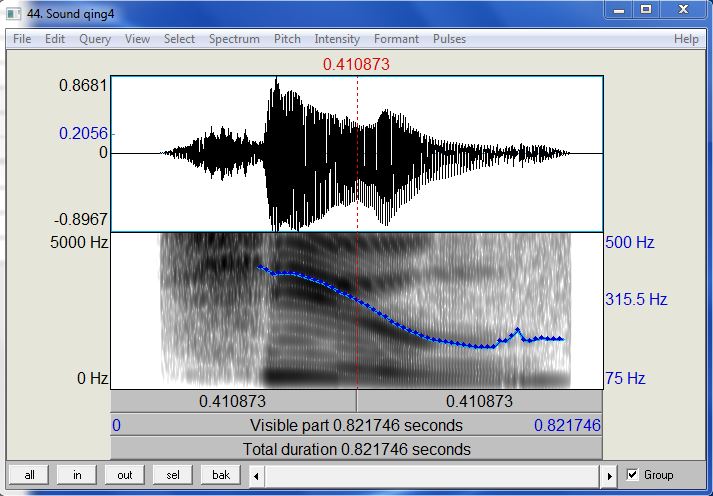Click the pitch contour spike in spectrogram
The height and width of the screenshot is (496, 713).
click(x=517, y=329)
